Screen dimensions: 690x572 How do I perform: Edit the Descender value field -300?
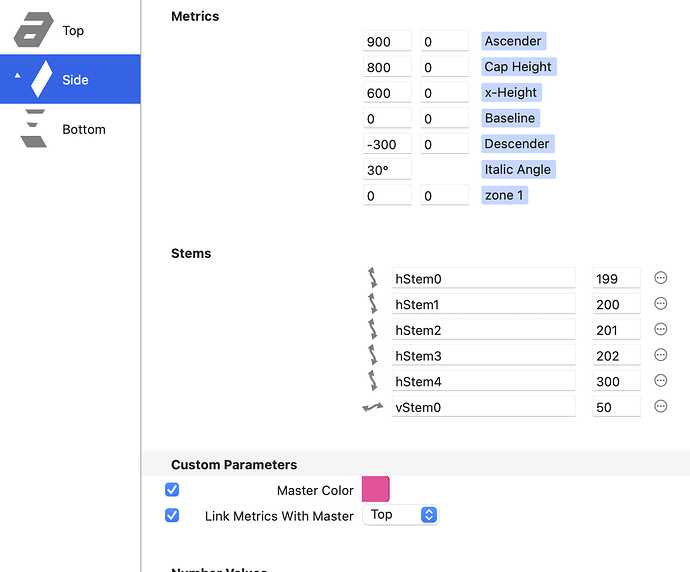click(x=387, y=144)
